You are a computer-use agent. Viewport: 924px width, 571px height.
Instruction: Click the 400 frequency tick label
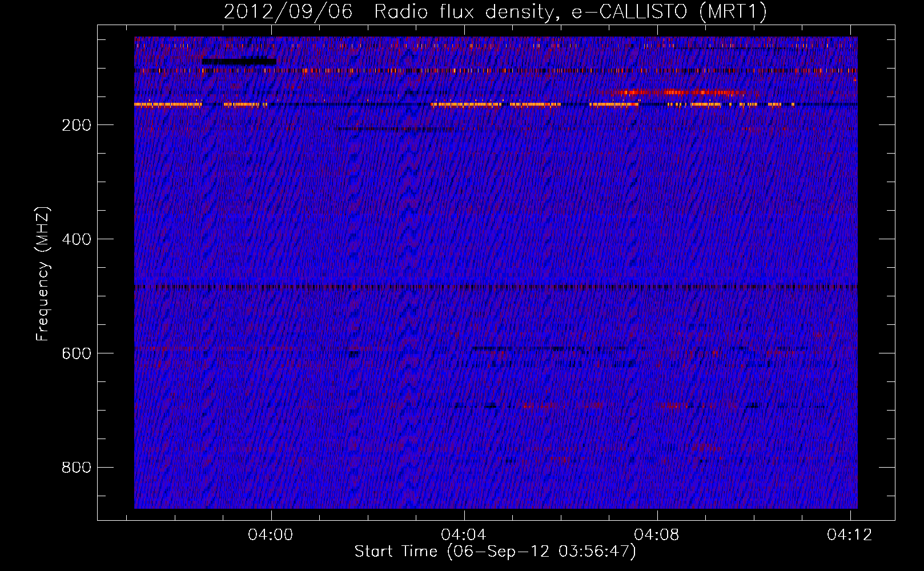(x=76, y=239)
